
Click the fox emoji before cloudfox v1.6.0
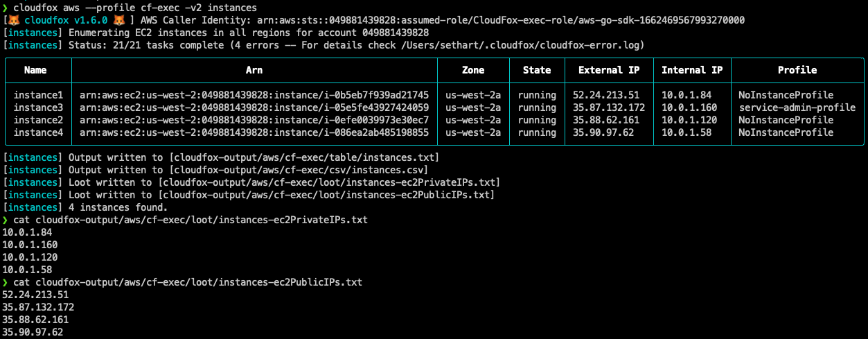(x=14, y=20)
